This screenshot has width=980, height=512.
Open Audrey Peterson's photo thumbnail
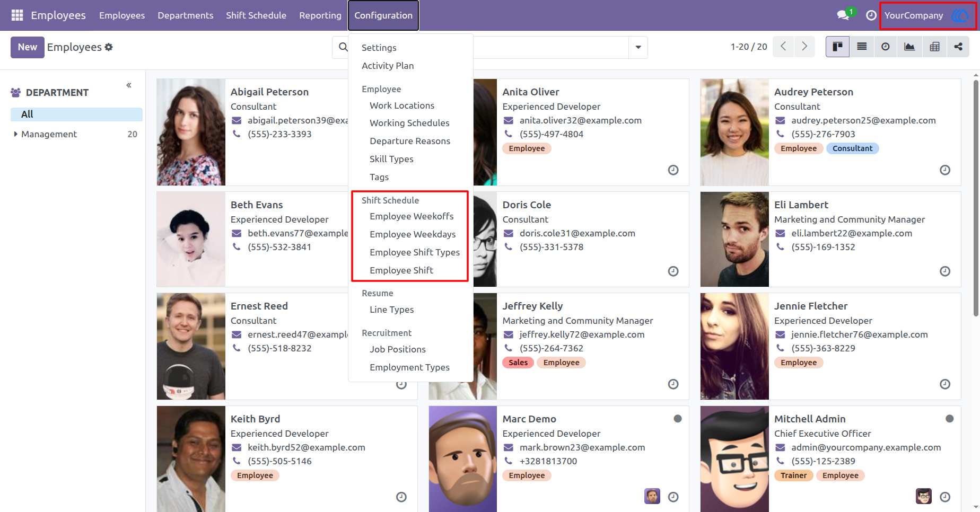(734, 132)
